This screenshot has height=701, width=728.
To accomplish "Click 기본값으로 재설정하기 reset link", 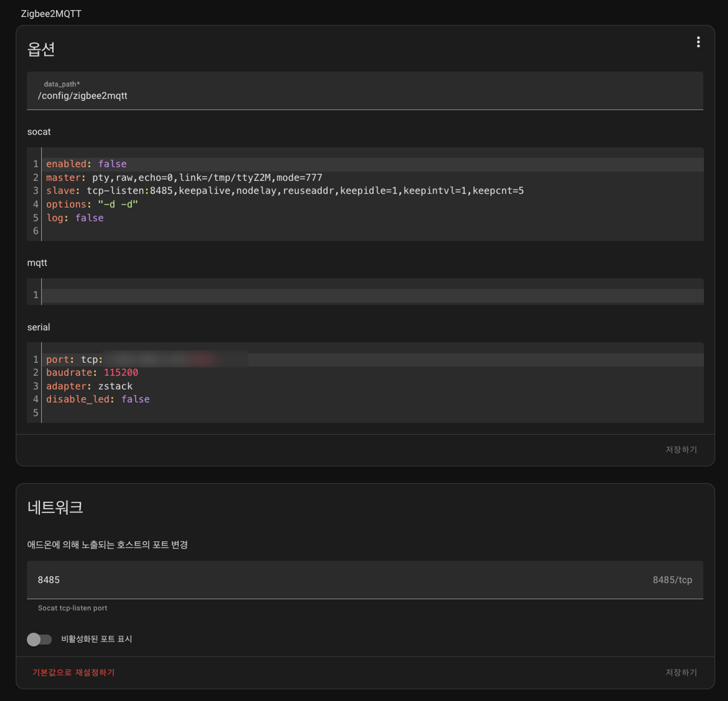I will click(x=74, y=672).
